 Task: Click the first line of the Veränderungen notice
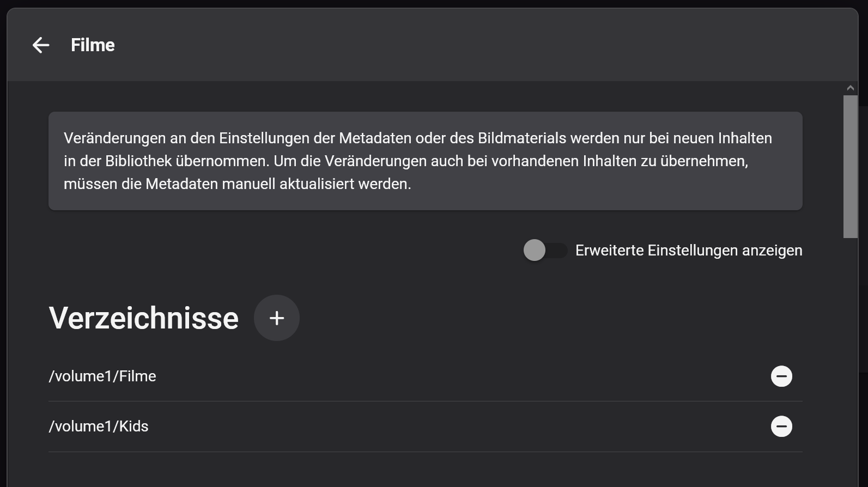[x=418, y=138]
